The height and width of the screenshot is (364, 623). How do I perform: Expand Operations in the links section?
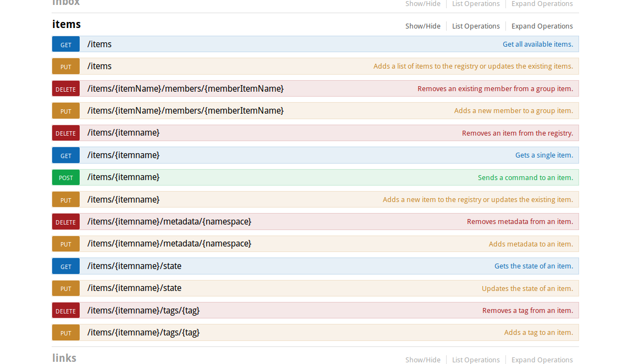coord(542,360)
